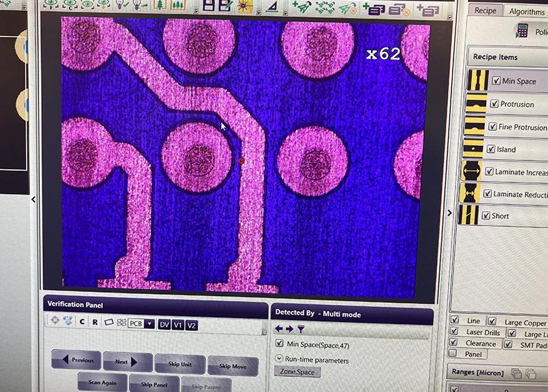The height and width of the screenshot is (392, 548).
Task: Uncheck the Min Space recipe checkbox
Action: tap(496, 80)
